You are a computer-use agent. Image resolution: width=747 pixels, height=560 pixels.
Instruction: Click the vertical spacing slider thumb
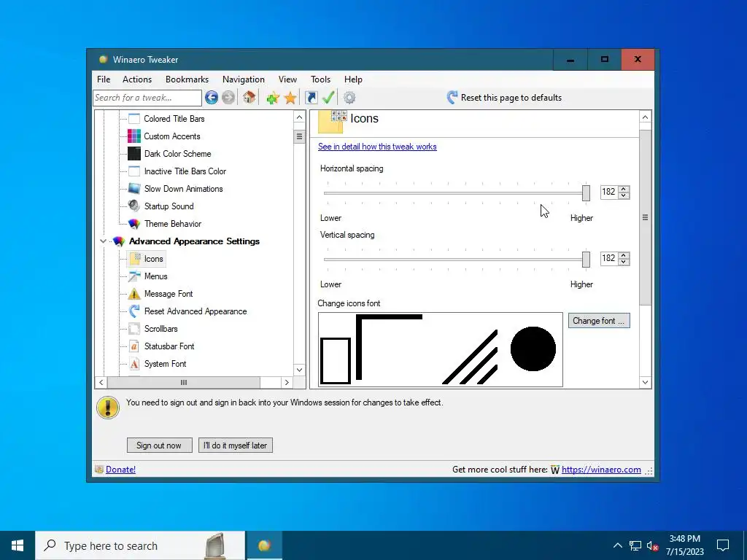(586, 260)
